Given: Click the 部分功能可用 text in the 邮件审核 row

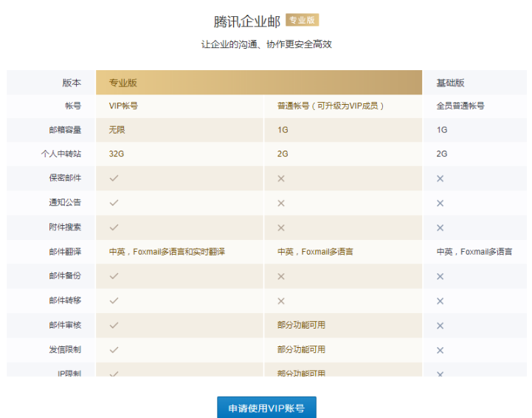Looking at the screenshot, I should [x=301, y=325].
